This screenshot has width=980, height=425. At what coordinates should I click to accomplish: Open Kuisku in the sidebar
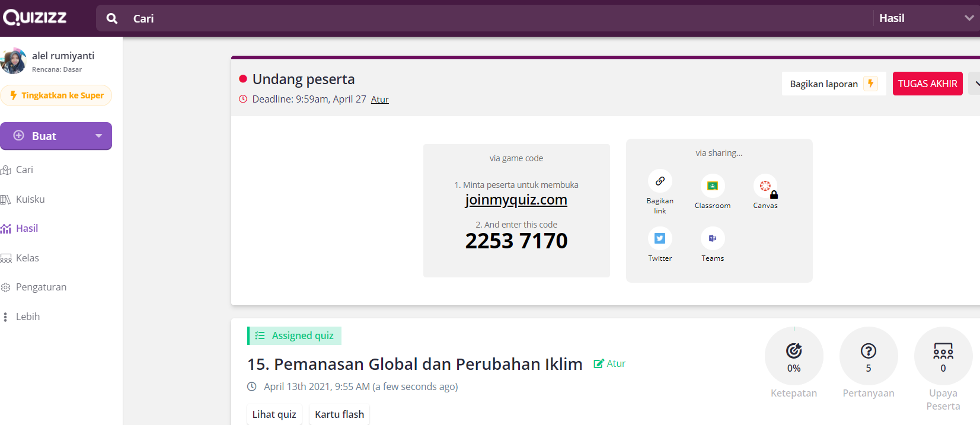[30, 199]
